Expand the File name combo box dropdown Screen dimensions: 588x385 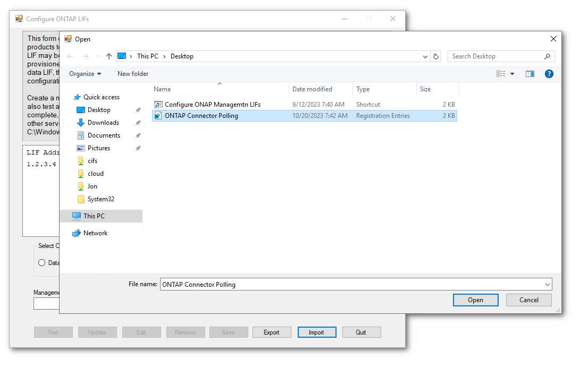[548, 285]
